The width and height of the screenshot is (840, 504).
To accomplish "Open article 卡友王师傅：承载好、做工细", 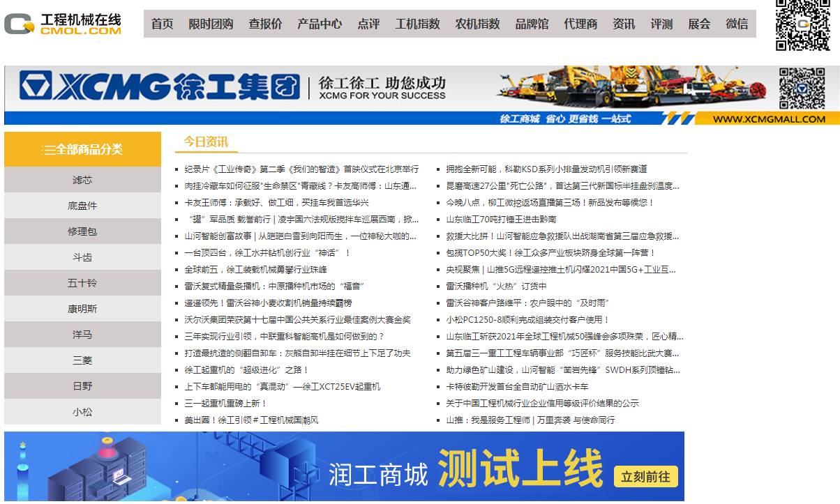I will [277, 203].
